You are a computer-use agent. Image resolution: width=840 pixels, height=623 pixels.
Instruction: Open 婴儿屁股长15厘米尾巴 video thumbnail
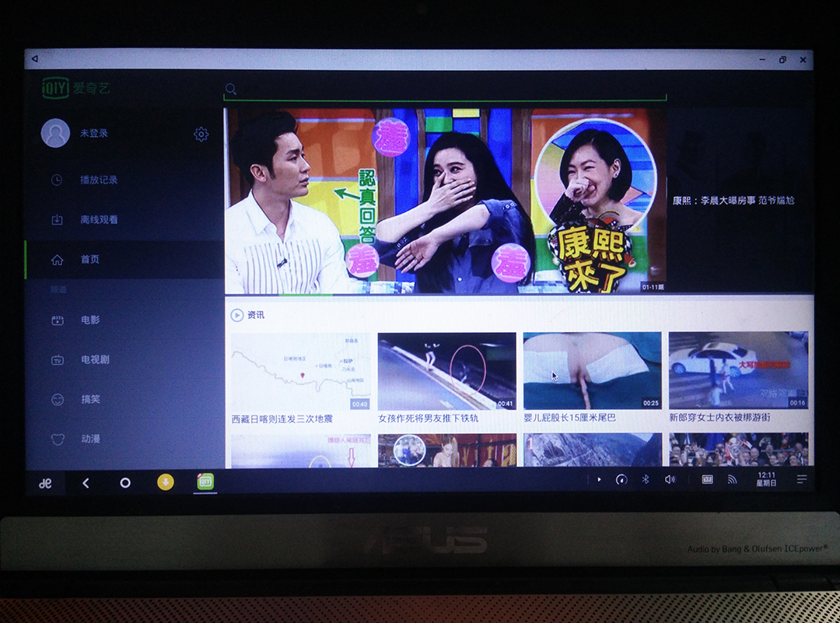point(592,371)
